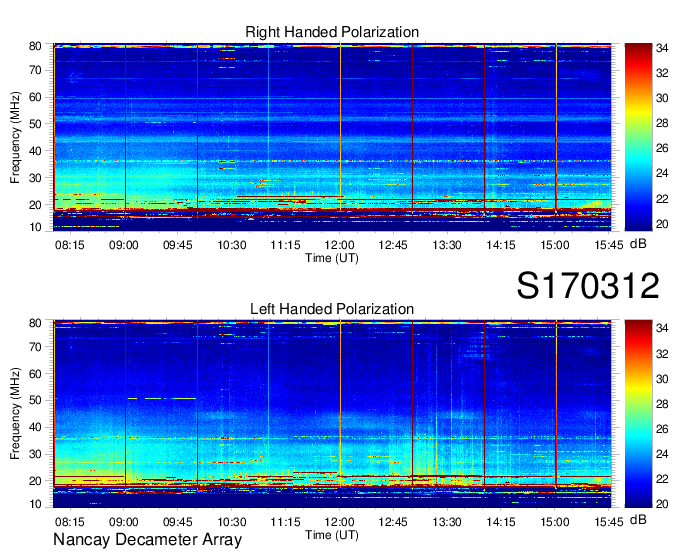Click "10:30" tick on Left Handed time axis
Viewport: 680px width, 552px height.
coord(232,522)
